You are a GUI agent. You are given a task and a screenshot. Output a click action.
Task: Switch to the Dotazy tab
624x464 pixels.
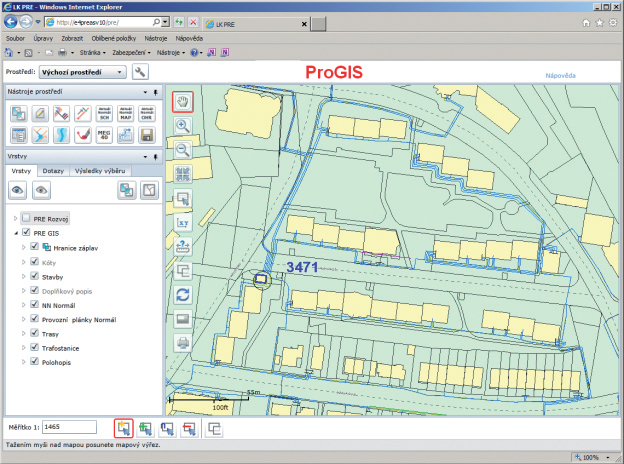click(53, 171)
